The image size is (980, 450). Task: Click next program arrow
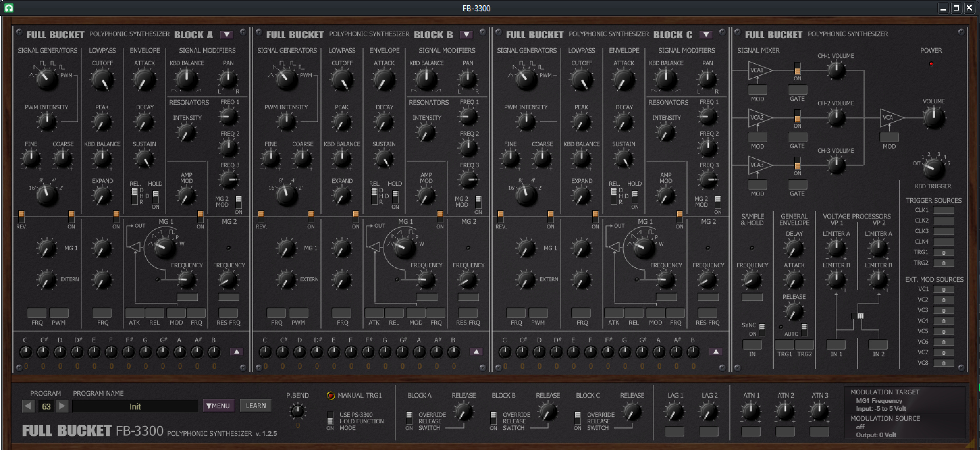[x=62, y=406]
